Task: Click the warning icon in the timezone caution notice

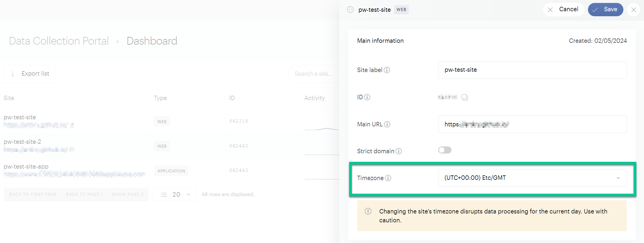Action: [x=368, y=211]
